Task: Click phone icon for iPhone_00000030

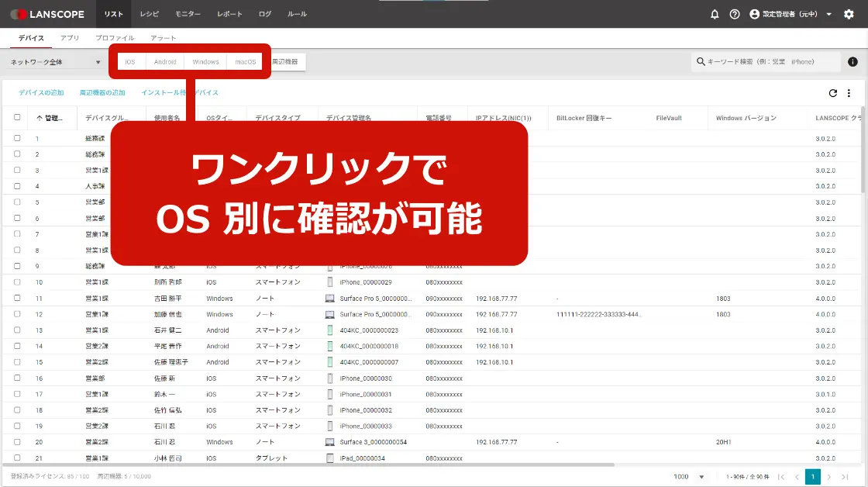Action: [x=330, y=378]
